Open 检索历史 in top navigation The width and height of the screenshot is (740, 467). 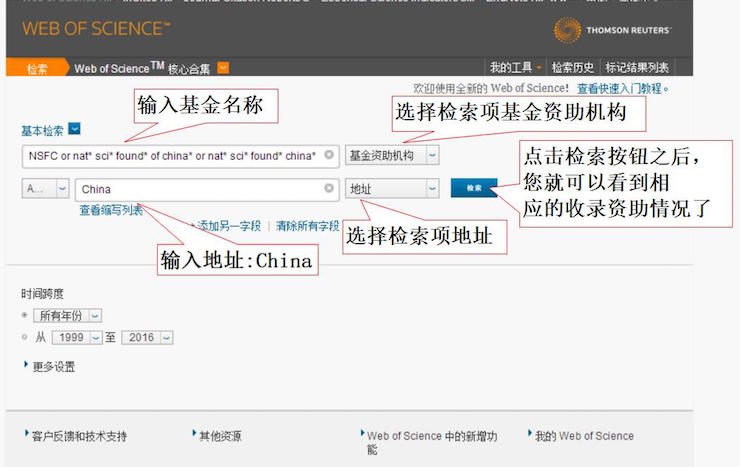click(x=573, y=68)
